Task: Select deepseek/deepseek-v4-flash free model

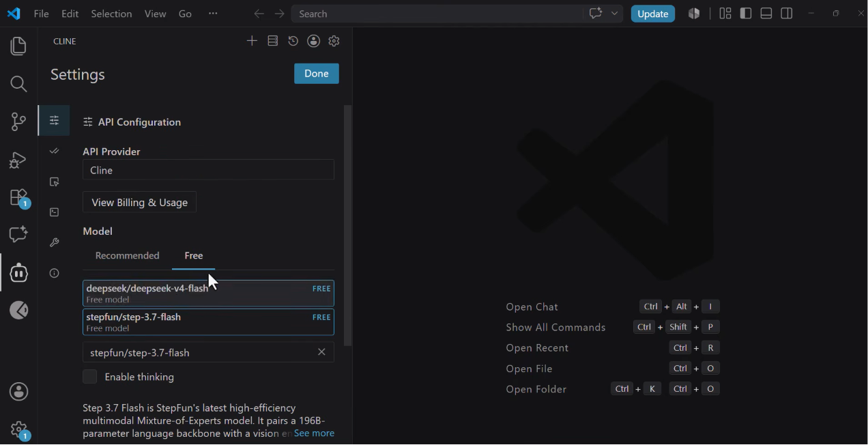Action: [x=208, y=293]
